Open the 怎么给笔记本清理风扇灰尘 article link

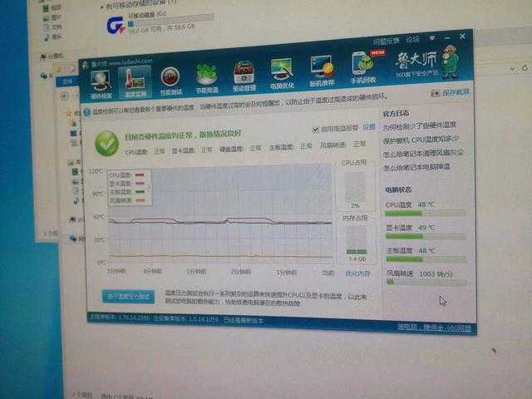pyautogui.click(x=423, y=153)
